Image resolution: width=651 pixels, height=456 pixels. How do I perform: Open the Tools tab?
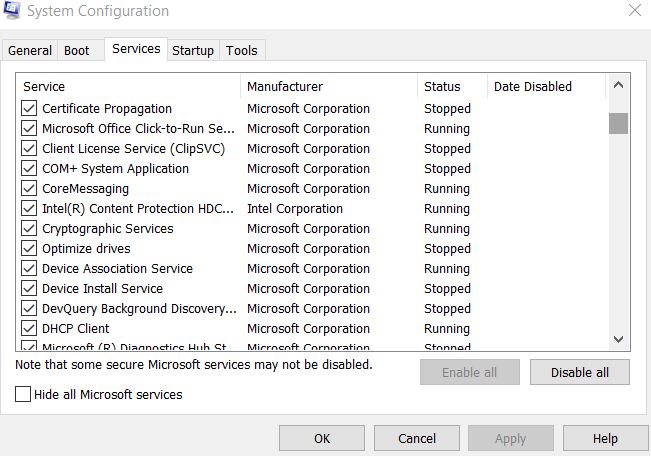242,51
